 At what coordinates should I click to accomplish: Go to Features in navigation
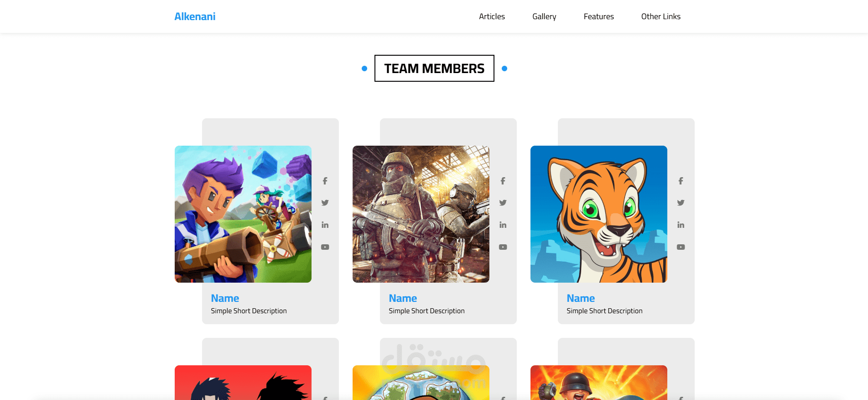click(x=598, y=16)
